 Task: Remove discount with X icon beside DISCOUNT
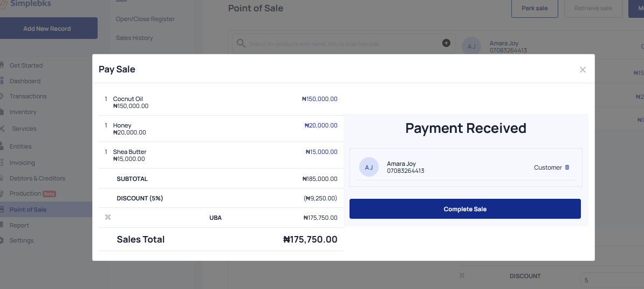[x=462, y=276]
